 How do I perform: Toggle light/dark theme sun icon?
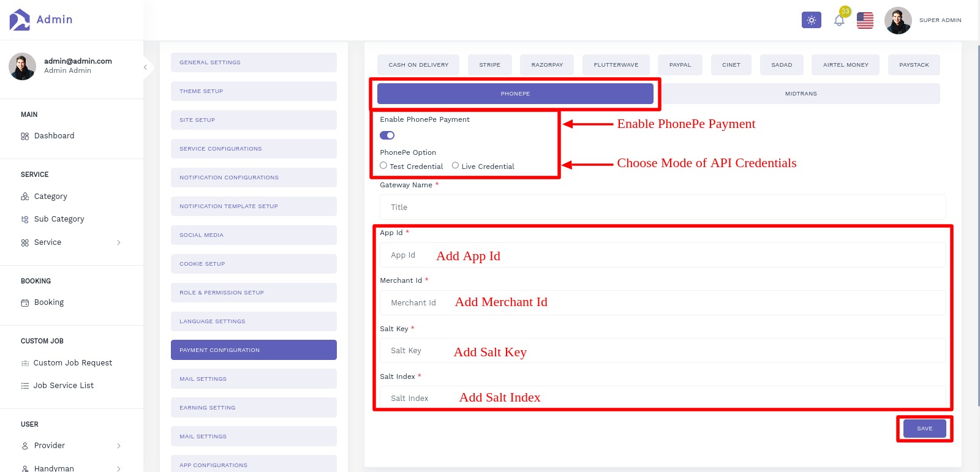[x=812, y=20]
